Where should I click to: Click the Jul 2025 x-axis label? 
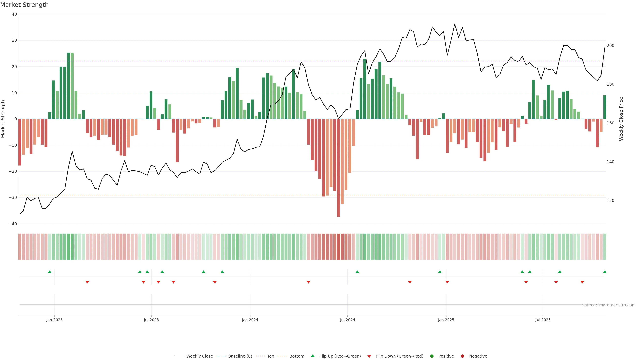[x=543, y=320]
